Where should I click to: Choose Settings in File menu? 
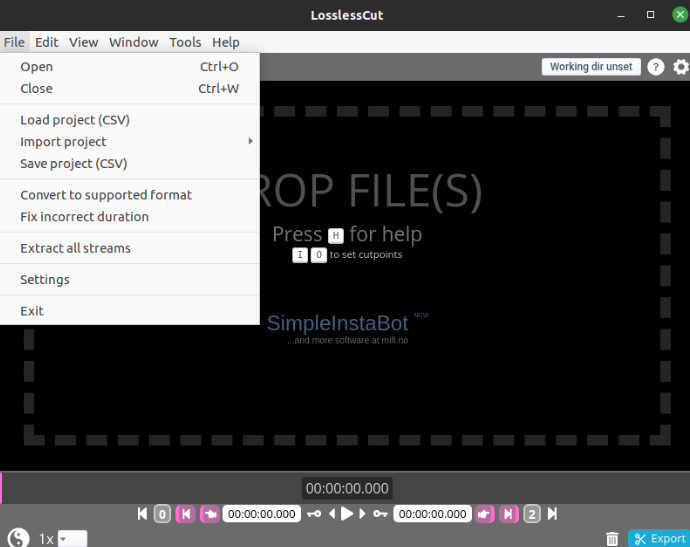(130, 279)
